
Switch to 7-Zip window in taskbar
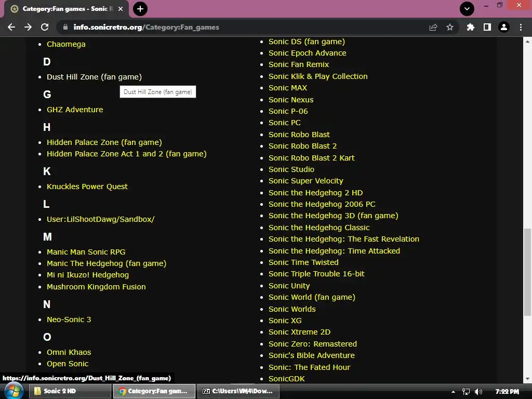click(238, 391)
